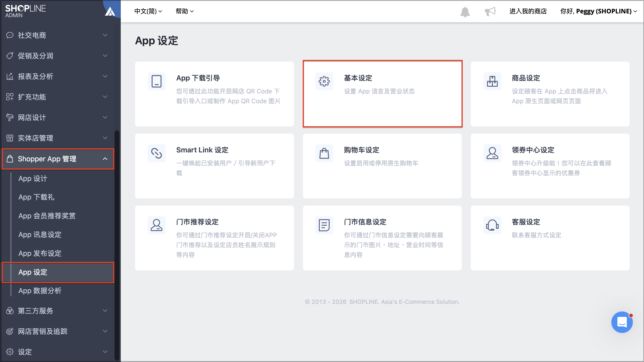The image size is (644, 362).
Task: Open the 购物车设定 card title
Action: pos(362,150)
